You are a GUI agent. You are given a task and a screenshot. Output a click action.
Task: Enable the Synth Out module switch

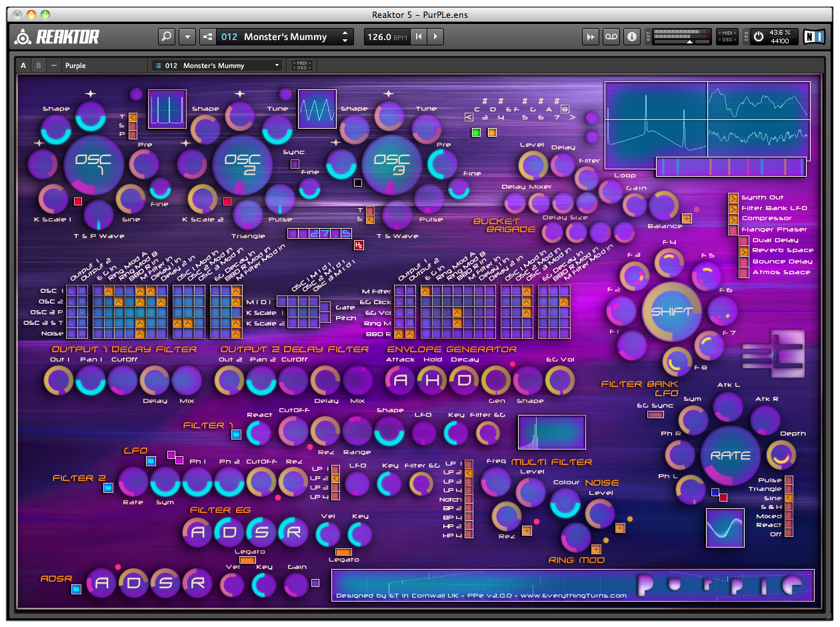pyautogui.click(x=733, y=198)
